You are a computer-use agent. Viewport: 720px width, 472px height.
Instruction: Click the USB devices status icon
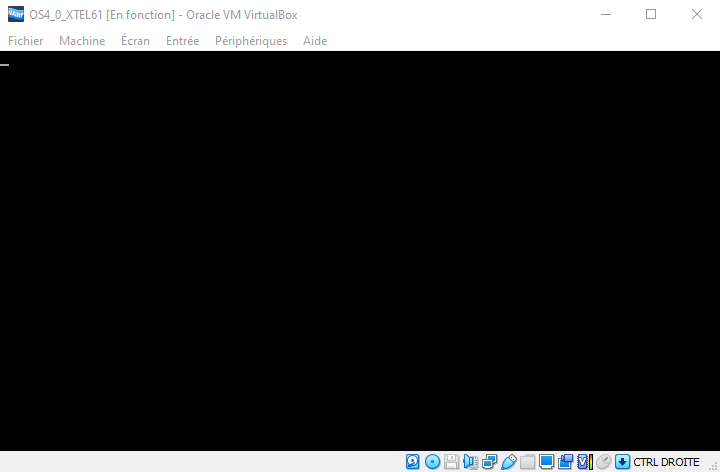click(509, 461)
